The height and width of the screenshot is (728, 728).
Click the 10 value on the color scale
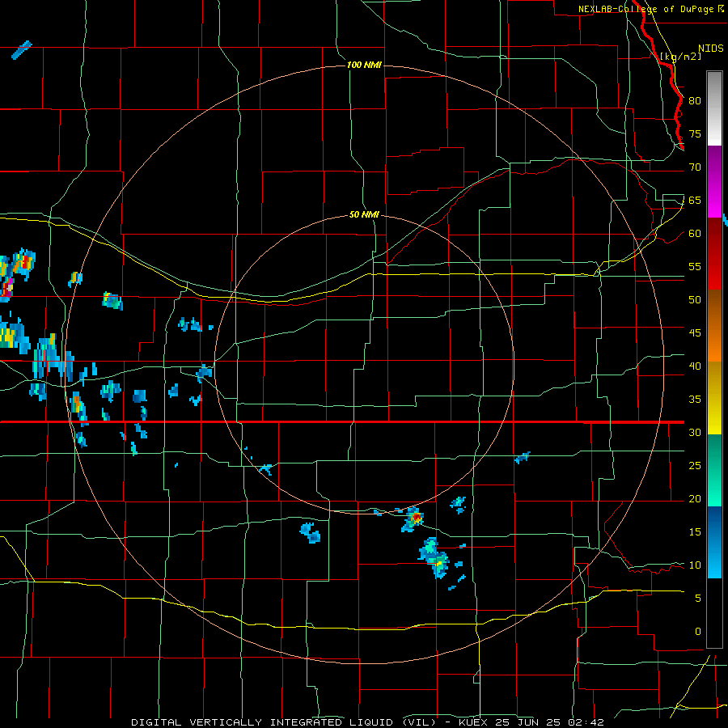(x=695, y=565)
